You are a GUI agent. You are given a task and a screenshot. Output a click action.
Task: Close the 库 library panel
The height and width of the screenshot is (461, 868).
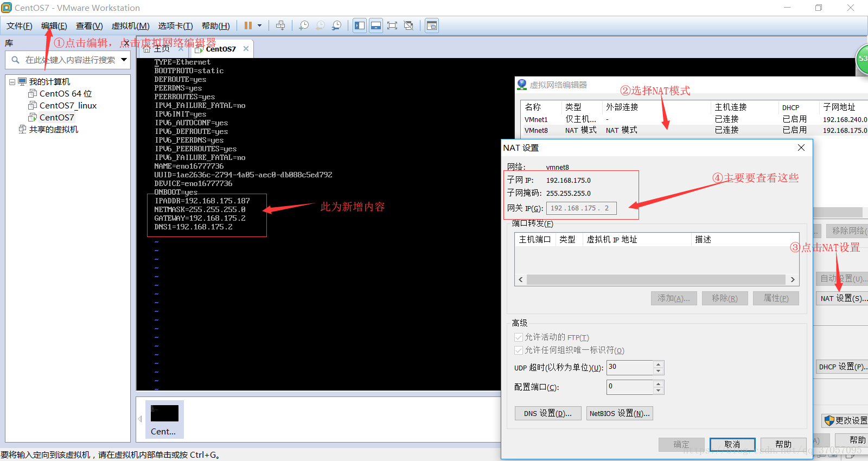pyautogui.click(x=125, y=43)
